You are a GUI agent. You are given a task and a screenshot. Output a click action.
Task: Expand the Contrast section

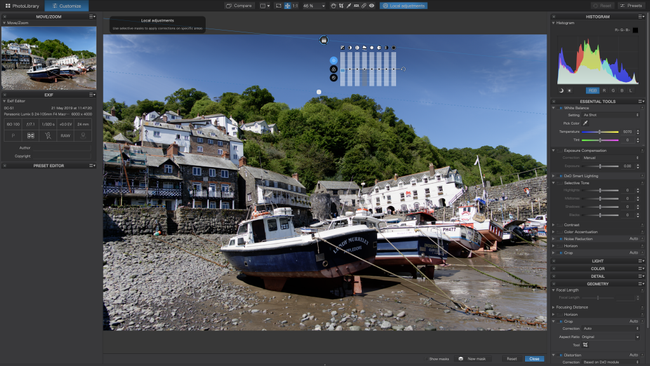click(553, 225)
